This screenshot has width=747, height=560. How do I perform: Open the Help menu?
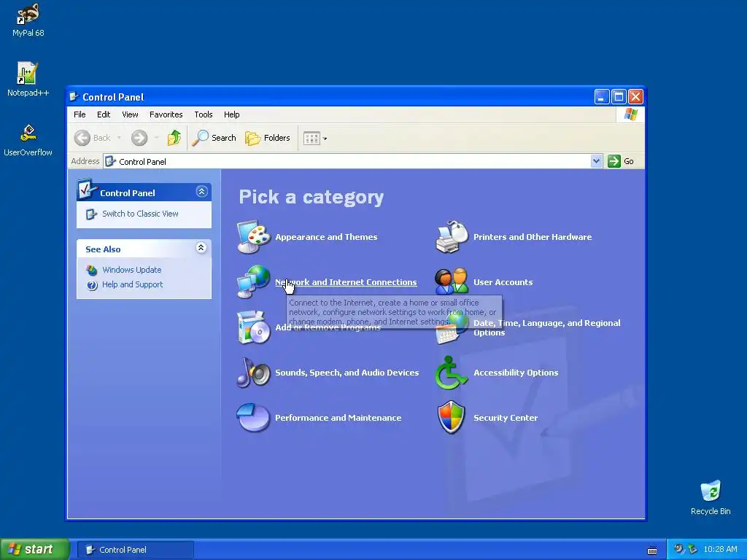pyautogui.click(x=231, y=114)
